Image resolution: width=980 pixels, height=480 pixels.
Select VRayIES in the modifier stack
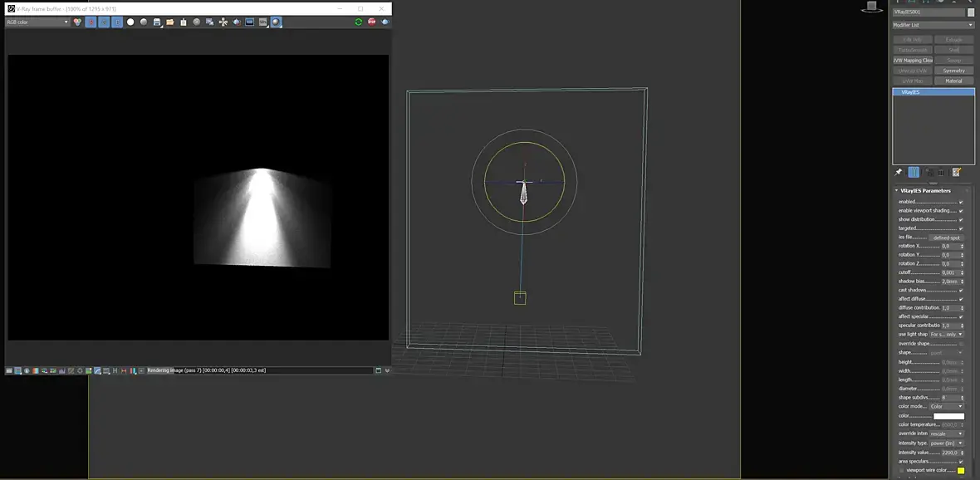[933, 92]
